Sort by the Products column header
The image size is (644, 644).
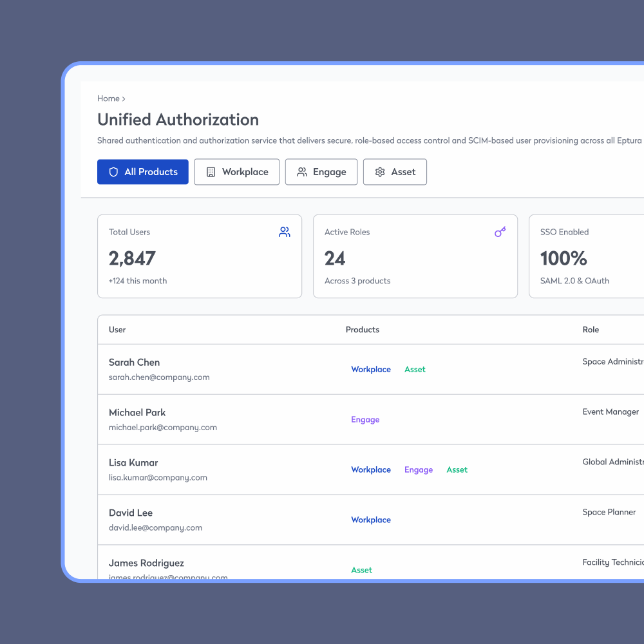click(x=363, y=330)
